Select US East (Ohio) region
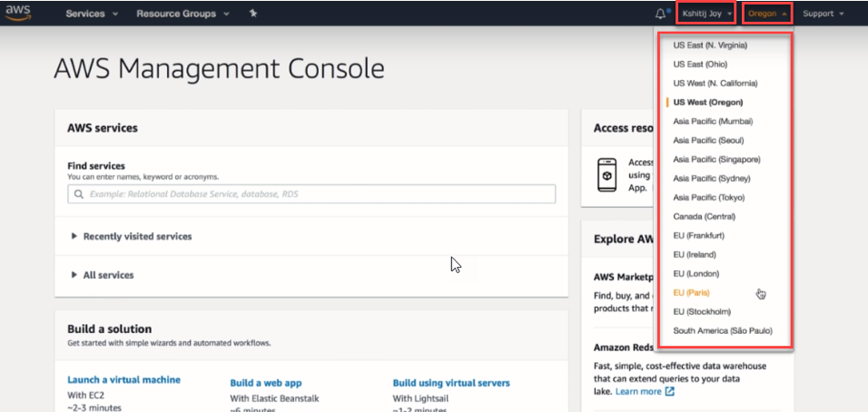The height and width of the screenshot is (412, 868). (x=700, y=64)
